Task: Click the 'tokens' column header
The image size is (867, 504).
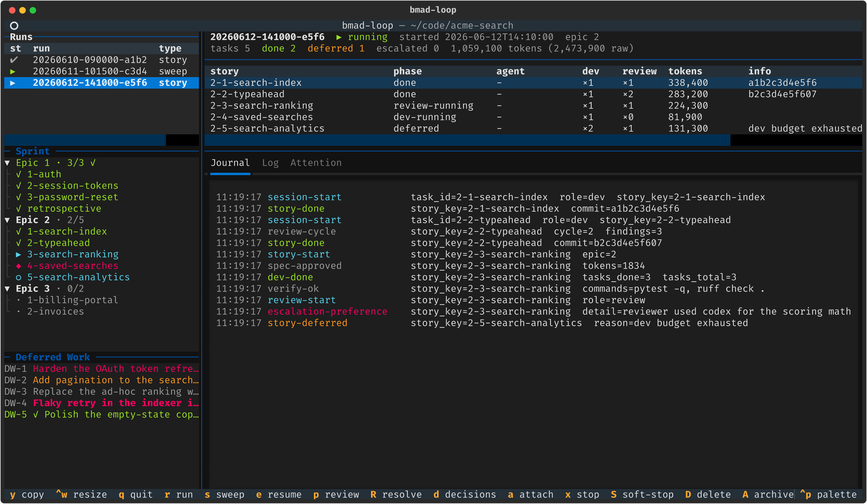Action: coord(685,71)
